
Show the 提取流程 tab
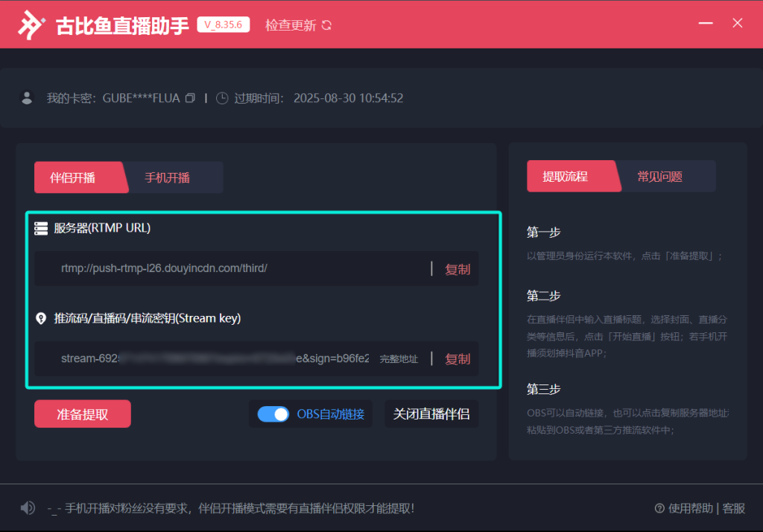pos(565,177)
